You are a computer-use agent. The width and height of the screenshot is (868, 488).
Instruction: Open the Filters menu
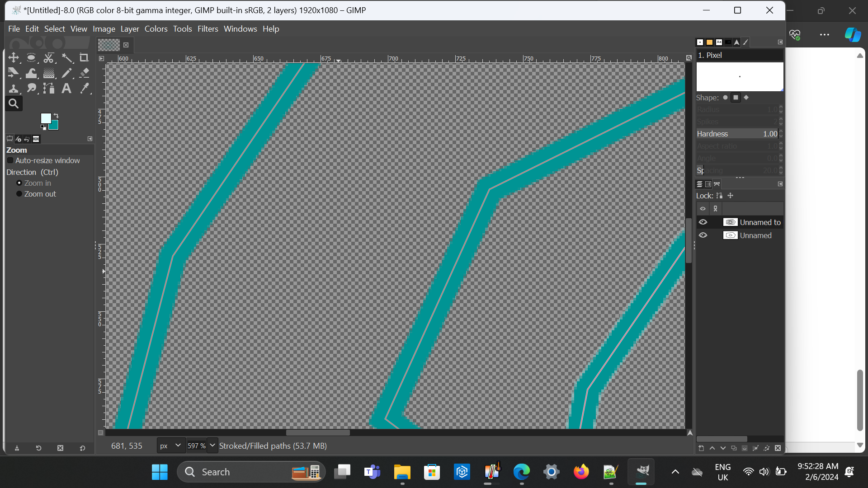(208, 29)
